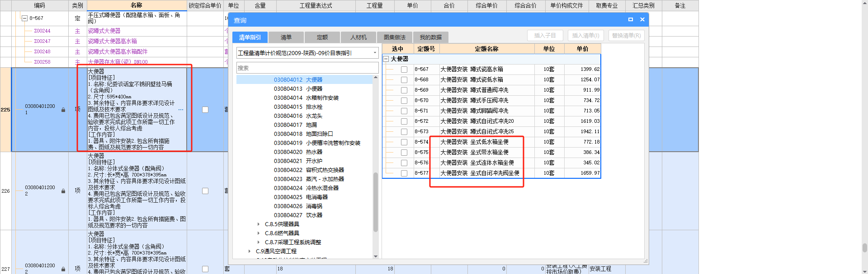This screenshot has width=868, height=274.
Task: Check the box for quota 8-576
Action: 404,163
